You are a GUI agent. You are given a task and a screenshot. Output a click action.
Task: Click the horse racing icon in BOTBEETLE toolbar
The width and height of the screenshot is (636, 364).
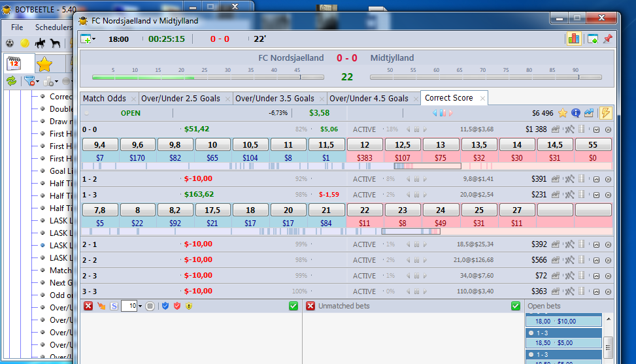[40, 43]
